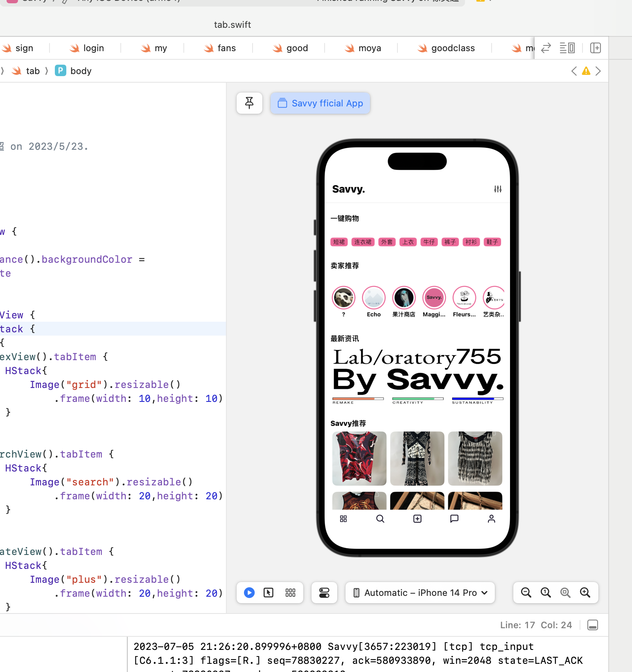Click the Image("grid") code line
The image size is (632, 672).
(105, 385)
